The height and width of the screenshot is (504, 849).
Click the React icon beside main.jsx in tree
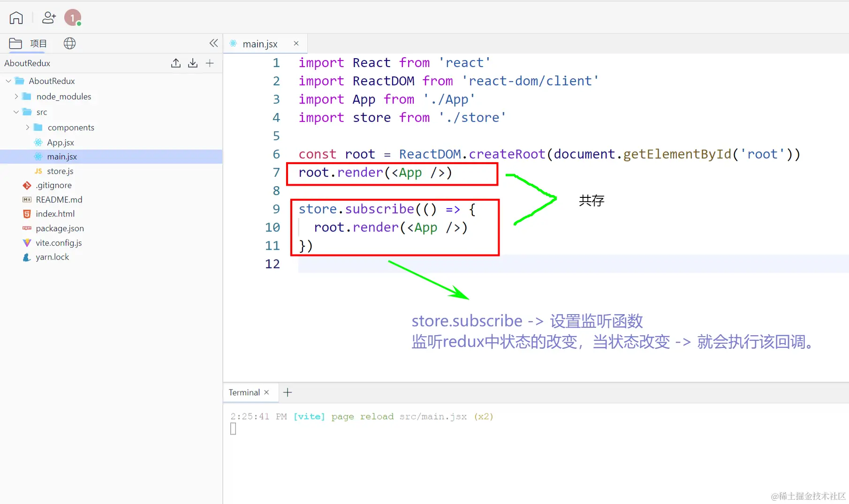38,157
